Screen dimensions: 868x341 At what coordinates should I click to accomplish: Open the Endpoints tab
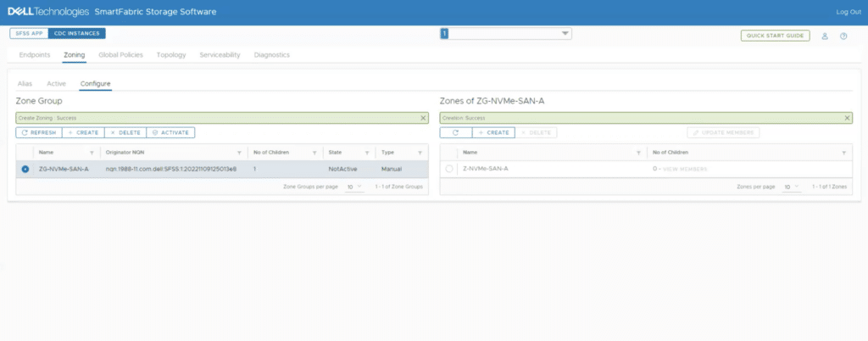click(35, 55)
